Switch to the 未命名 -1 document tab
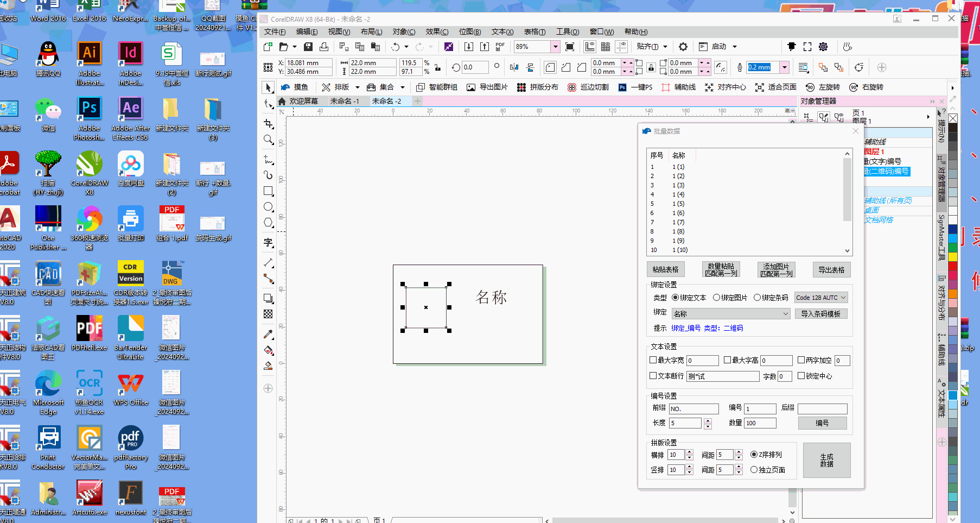The image size is (980, 523). tap(345, 101)
